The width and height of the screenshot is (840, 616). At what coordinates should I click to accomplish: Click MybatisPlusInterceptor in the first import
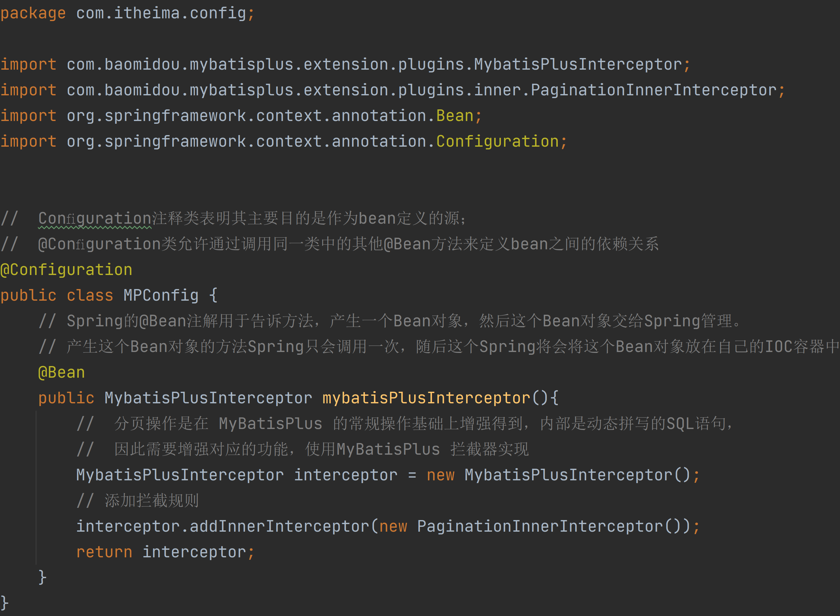pos(578,64)
